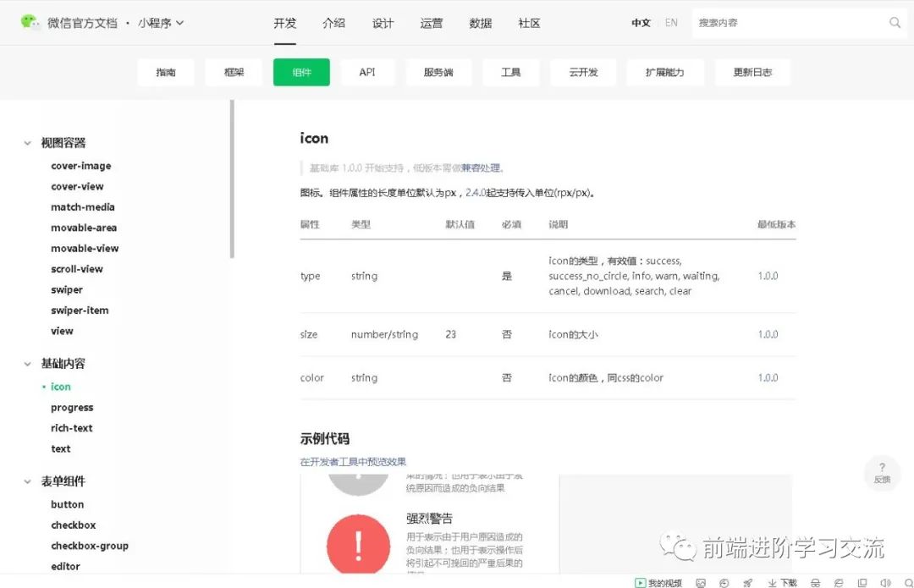Click the sidebar vertical scrollbar
This screenshot has height=588, width=914.
pos(232,179)
